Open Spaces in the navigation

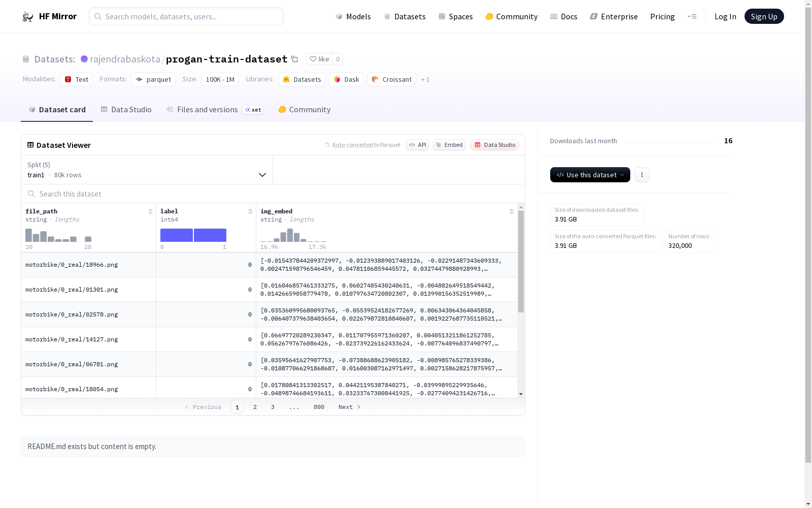pyautogui.click(x=456, y=16)
